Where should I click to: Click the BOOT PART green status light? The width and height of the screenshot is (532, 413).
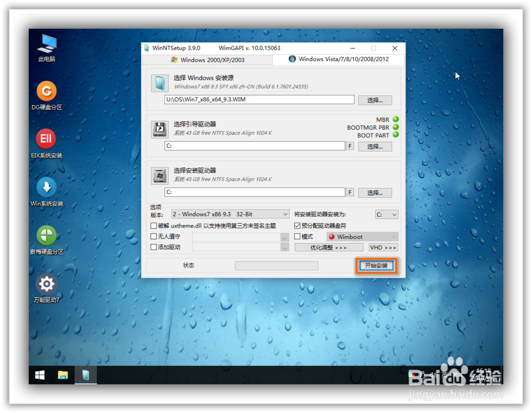(x=396, y=135)
